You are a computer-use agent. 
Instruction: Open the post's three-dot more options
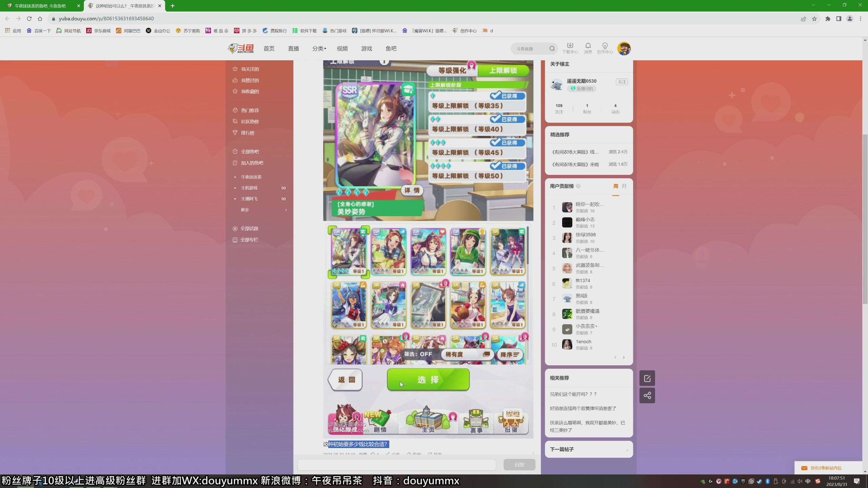[533, 453]
